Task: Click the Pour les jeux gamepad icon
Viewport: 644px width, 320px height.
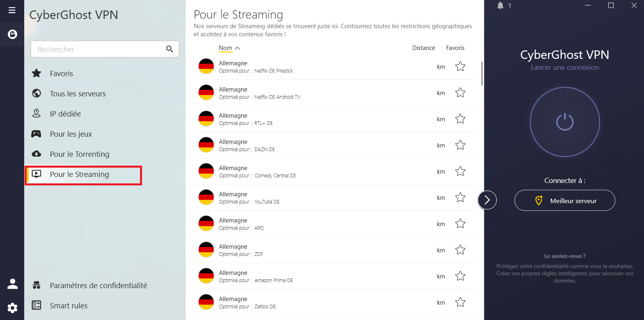Action: pos(36,134)
